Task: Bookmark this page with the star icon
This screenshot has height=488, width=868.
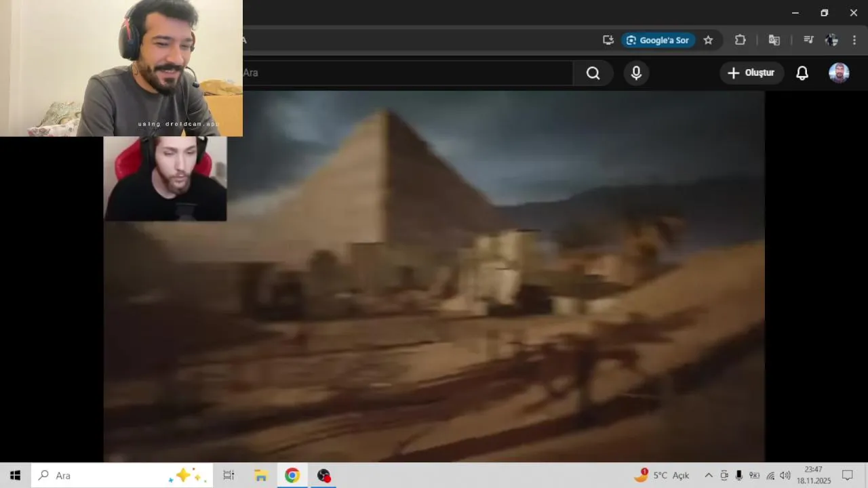Action: pyautogui.click(x=708, y=40)
